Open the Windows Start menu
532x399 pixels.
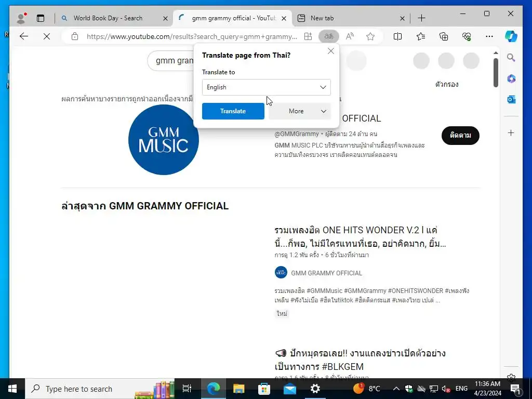coord(12,389)
